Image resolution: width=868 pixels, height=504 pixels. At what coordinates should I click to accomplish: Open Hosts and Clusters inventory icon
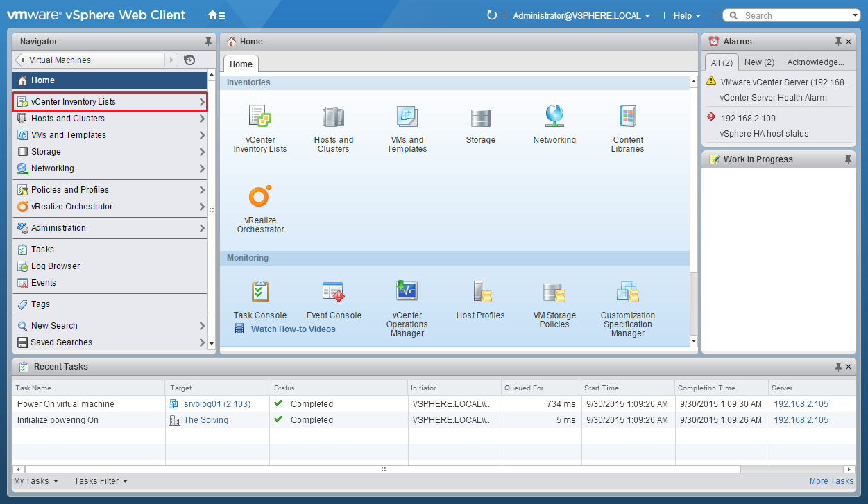coord(334,116)
